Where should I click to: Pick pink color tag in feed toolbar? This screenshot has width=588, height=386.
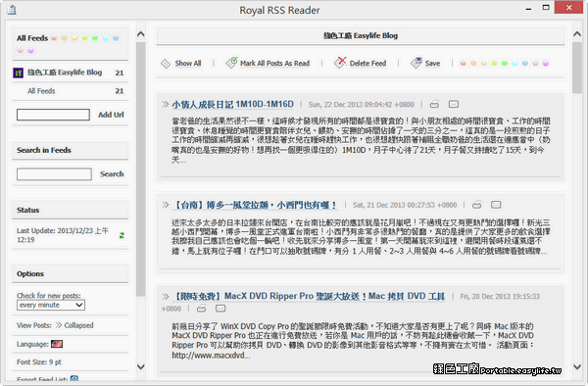pyautogui.click(x=535, y=64)
